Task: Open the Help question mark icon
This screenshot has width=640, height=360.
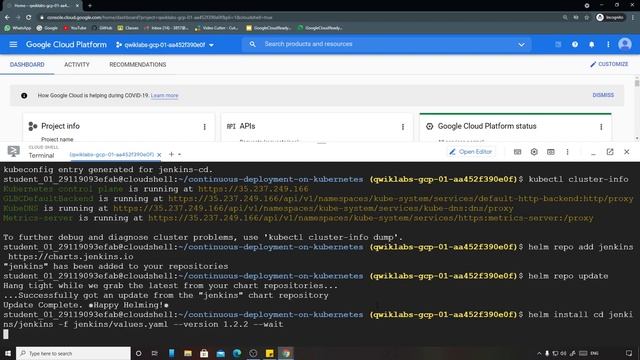Action: coord(575,44)
